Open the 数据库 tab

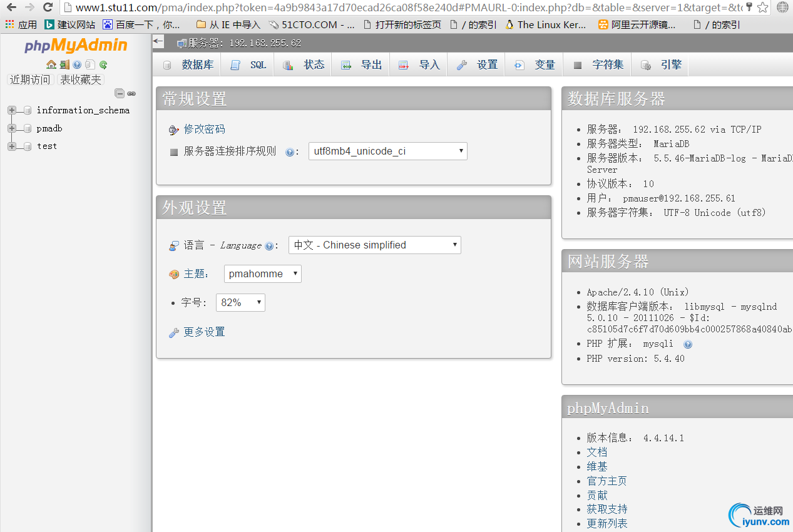pyautogui.click(x=188, y=65)
